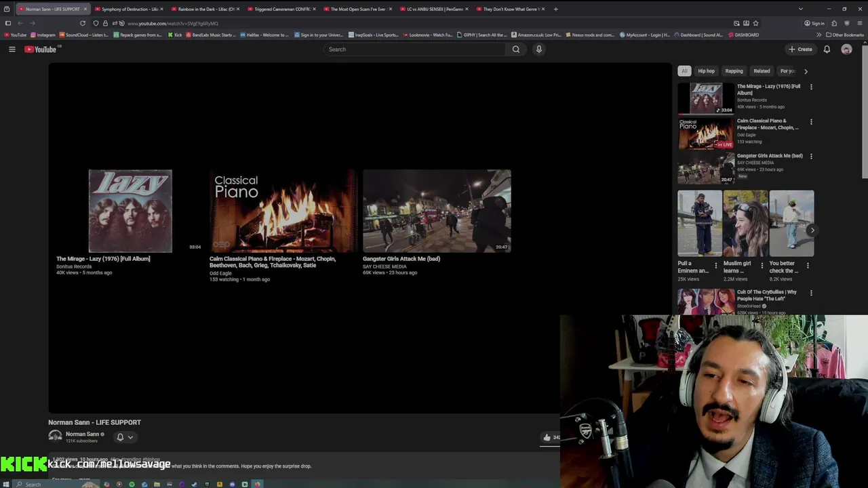Play Classical Piano fireplace endscreen suggestion

[283, 211]
